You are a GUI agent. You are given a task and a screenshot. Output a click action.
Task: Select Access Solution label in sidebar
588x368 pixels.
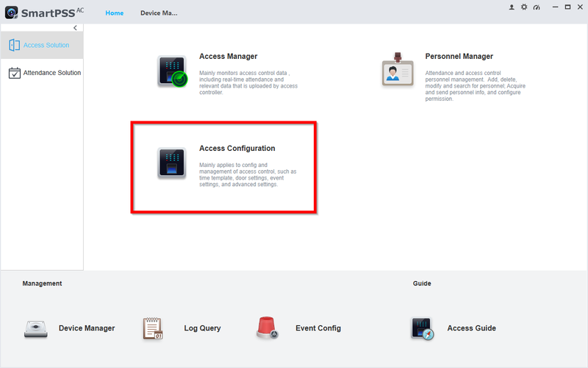coord(46,45)
